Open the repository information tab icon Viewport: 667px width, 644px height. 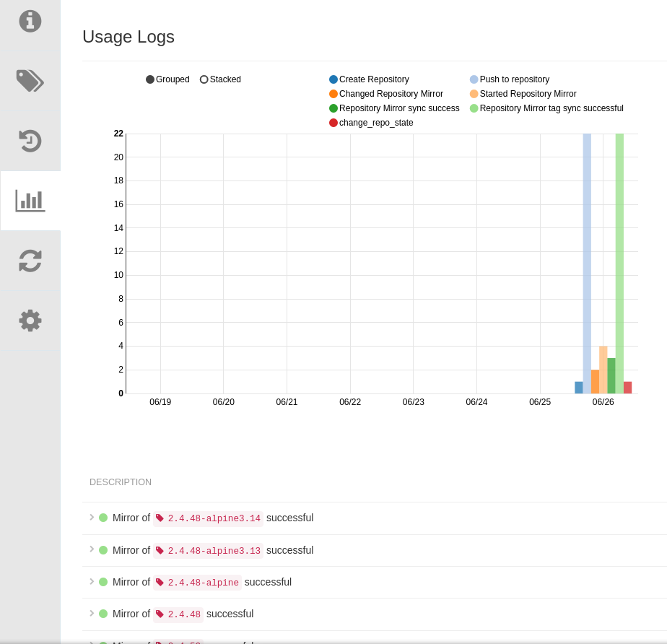30,21
